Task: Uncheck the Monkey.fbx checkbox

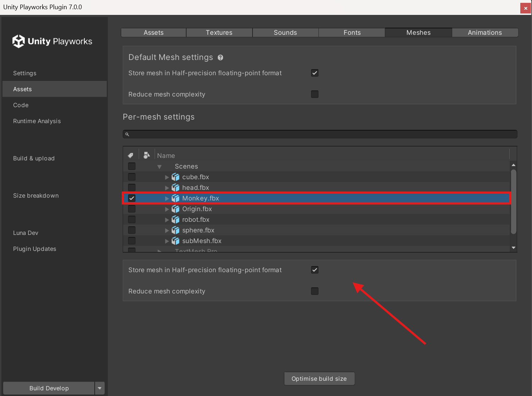Action: (132, 198)
